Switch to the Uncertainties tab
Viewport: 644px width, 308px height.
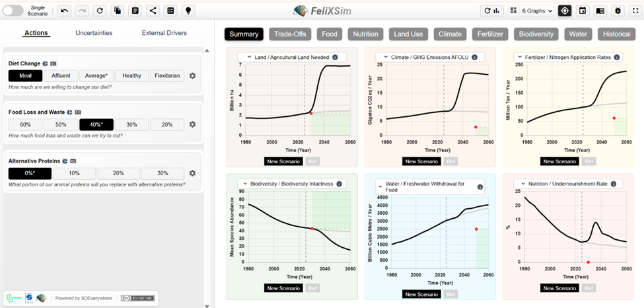(x=94, y=33)
